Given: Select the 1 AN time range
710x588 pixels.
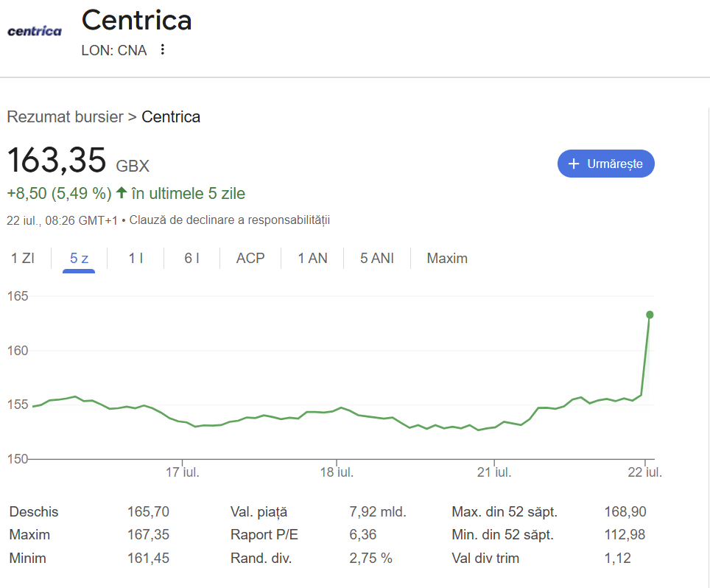Looking at the screenshot, I should [312, 258].
